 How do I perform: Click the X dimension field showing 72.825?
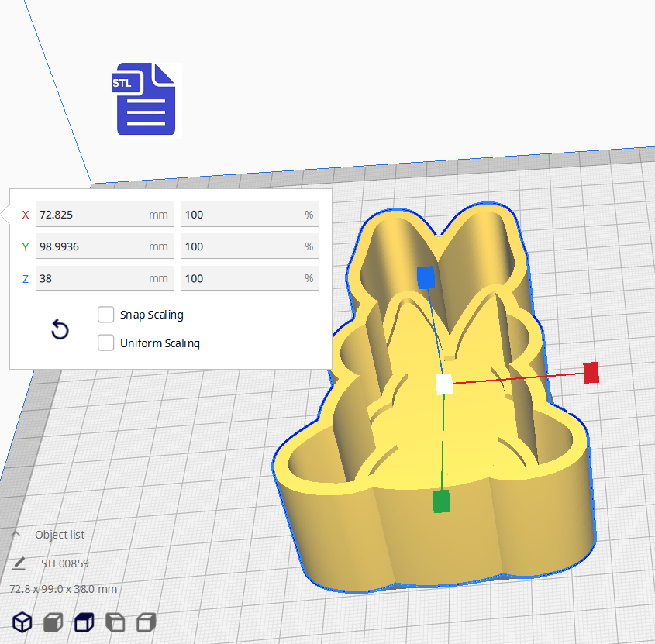click(105, 215)
